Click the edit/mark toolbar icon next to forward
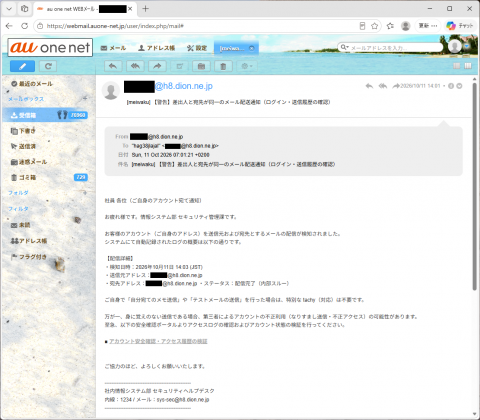480x420 pixels. (179, 66)
